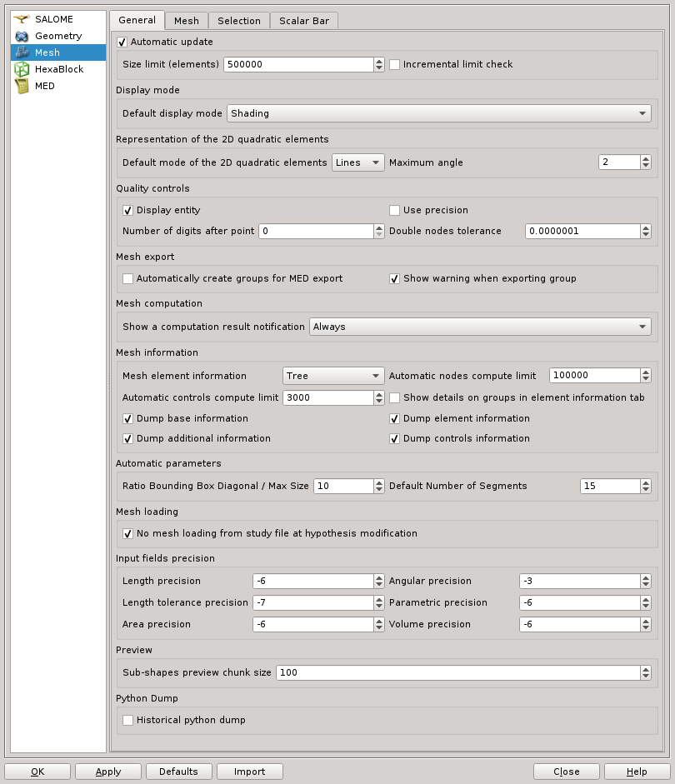Click the Maximum angle value field

point(619,162)
